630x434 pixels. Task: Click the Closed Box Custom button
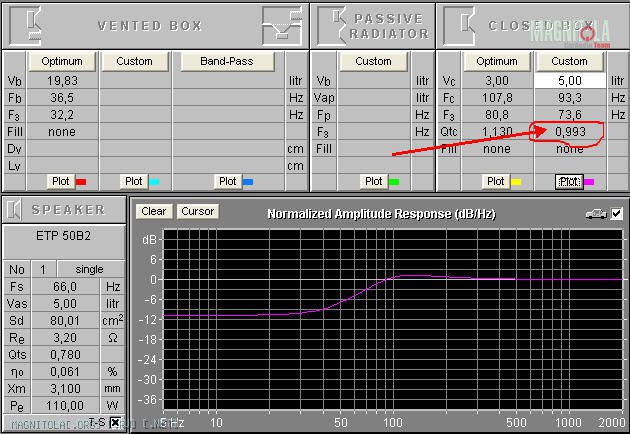(x=569, y=61)
